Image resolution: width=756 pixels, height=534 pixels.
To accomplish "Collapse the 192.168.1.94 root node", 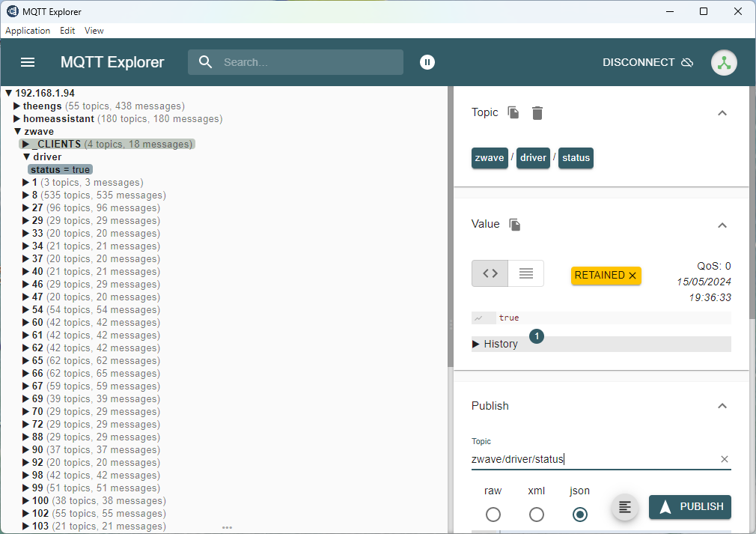I will [x=8, y=93].
